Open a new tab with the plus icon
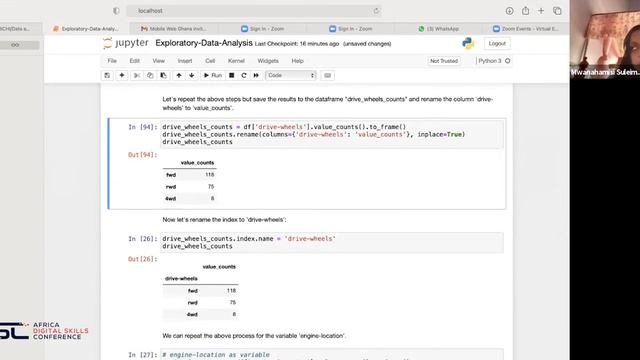Viewport: 640px width, 360px height. click(x=541, y=11)
